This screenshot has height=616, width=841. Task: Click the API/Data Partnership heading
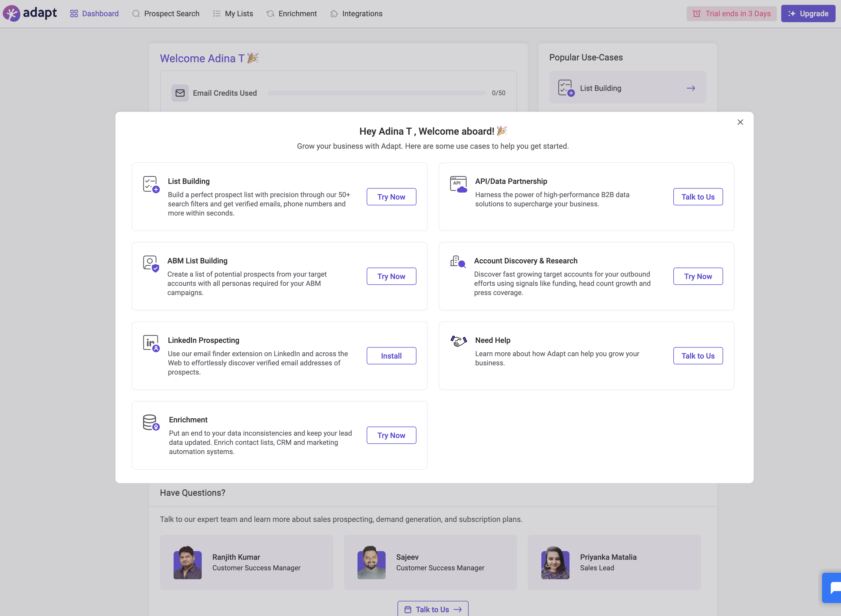(x=511, y=181)
